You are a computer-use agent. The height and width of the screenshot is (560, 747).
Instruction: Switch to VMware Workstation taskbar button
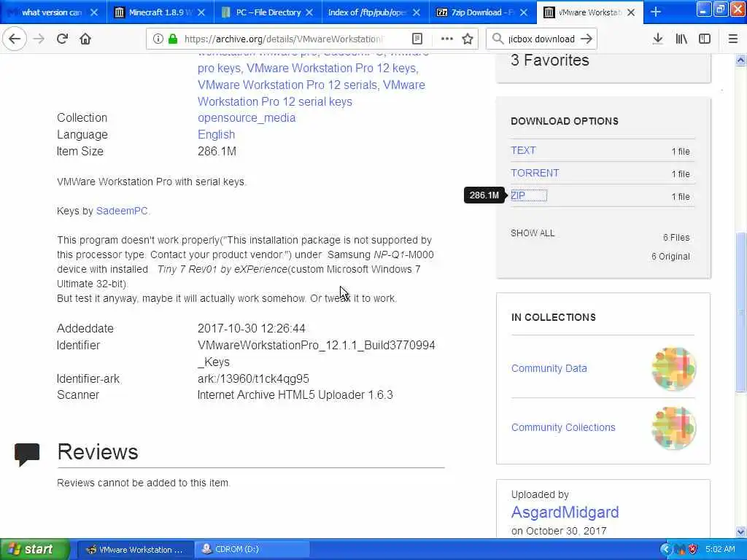(x=135, y=550)
